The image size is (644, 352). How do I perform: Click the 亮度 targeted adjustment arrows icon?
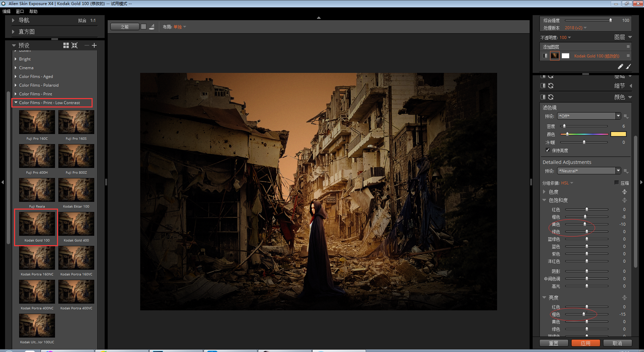pos(625,298)
